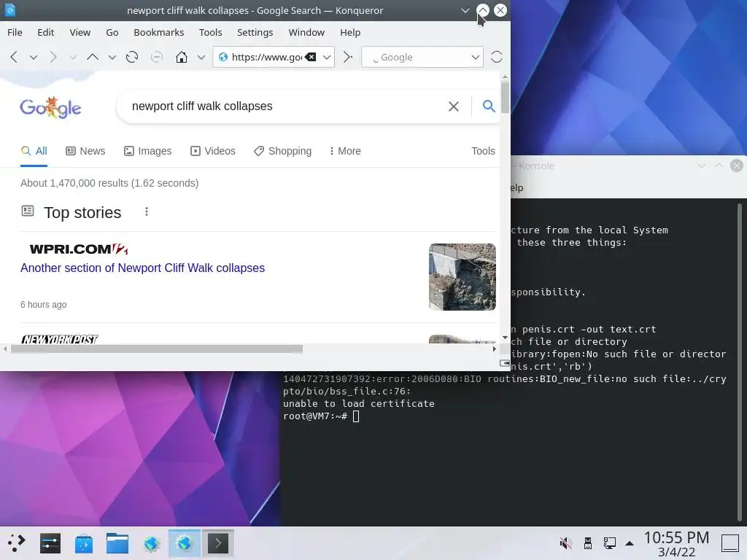
Task: Expand the hidden system tray icons arrow
Action: pyautogui.click(x=630, y=543)
